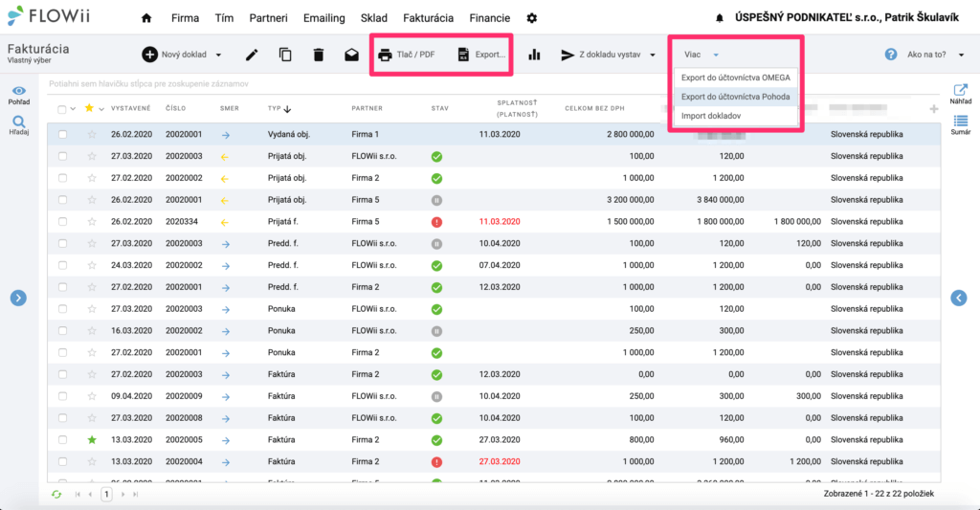
Task: Open Hľadaj search panel
Action: tap(19, 125)
